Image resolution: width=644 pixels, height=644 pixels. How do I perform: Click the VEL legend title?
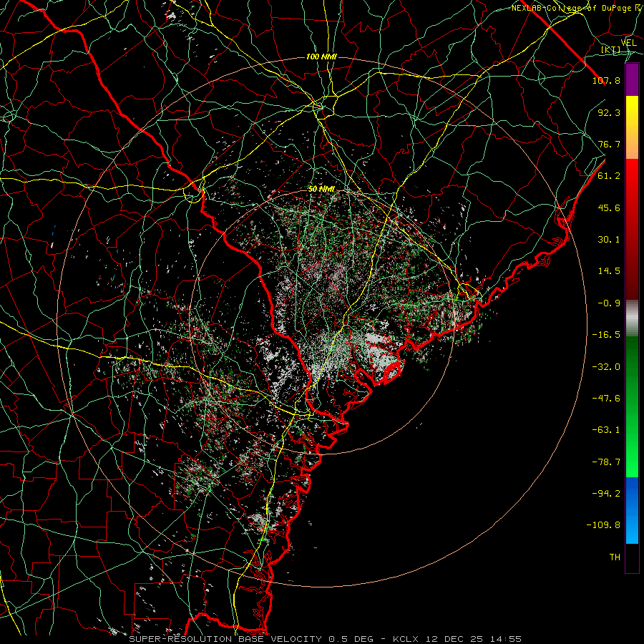coord(628,43)
